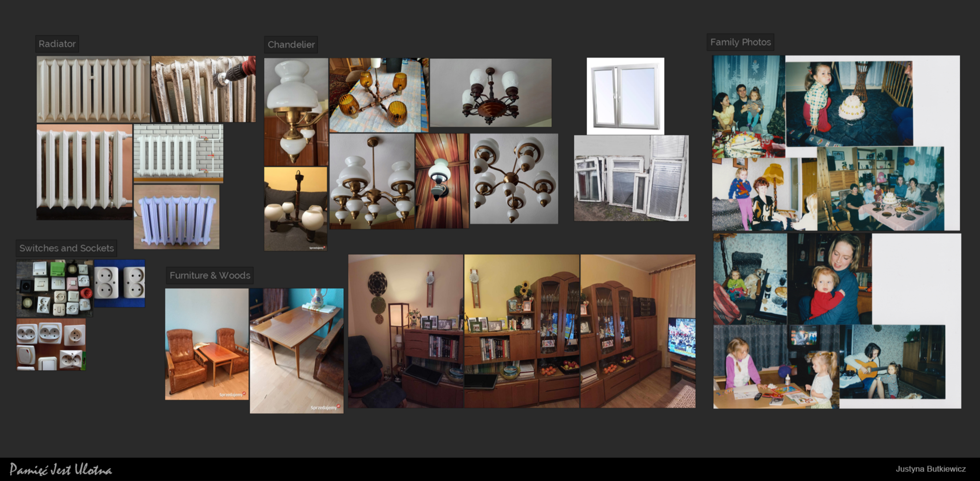
Task: Select the lavender-colored radiator image
Action: pos(176,217)
